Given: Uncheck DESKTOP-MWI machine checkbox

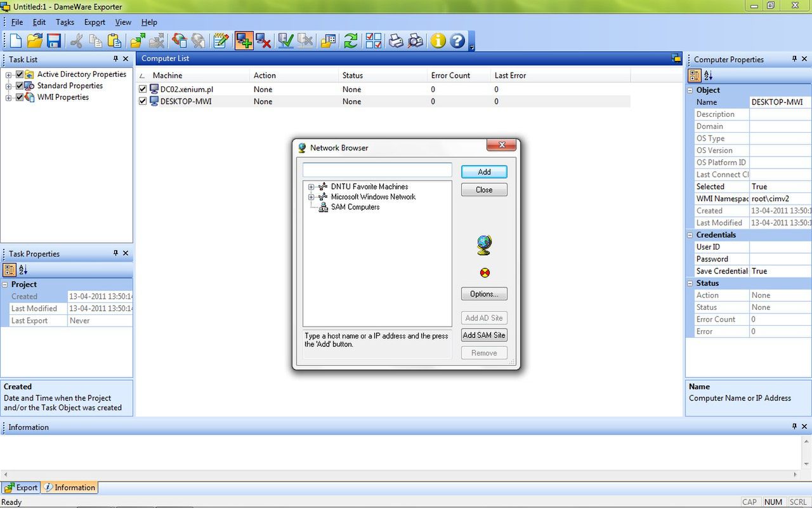Looking at the screenshot, I should click(x=143, y=102).
